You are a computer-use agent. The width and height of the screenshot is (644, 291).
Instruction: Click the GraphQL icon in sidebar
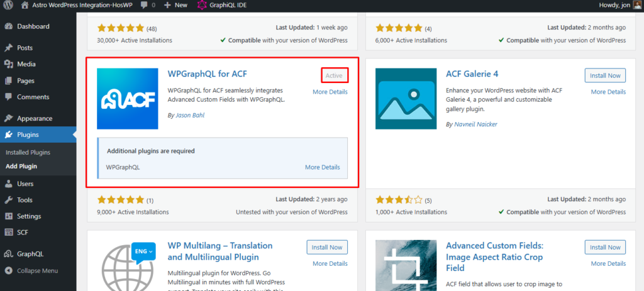(x=8, y=255)
